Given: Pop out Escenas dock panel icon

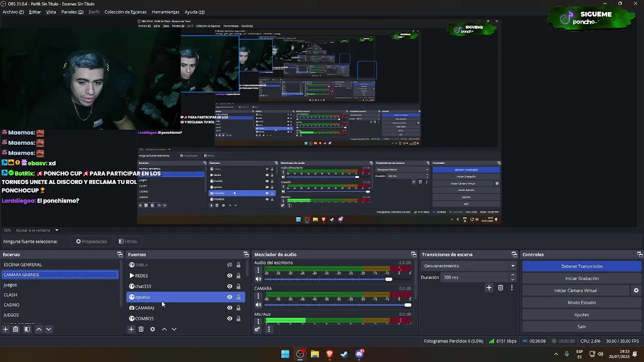Looking at the screenshot, I should coord(120,254).
